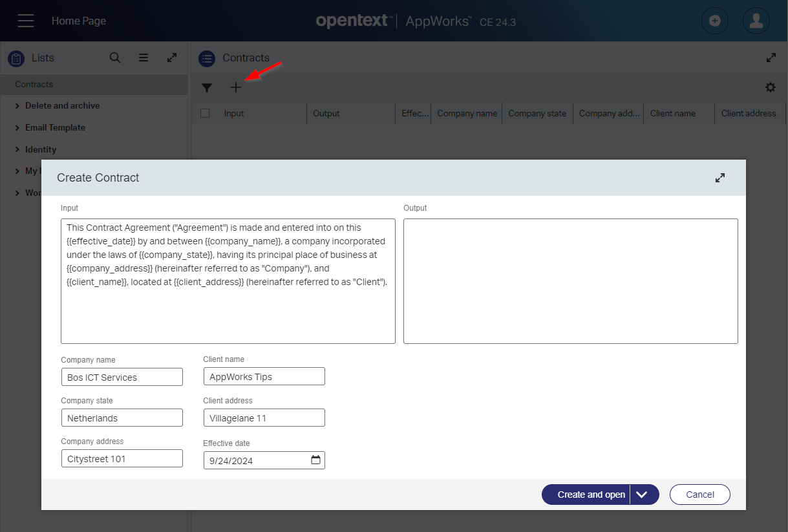The image size is (788, 532).
Task: Click the circular plus icon in the header
Action: click(714, 20)
